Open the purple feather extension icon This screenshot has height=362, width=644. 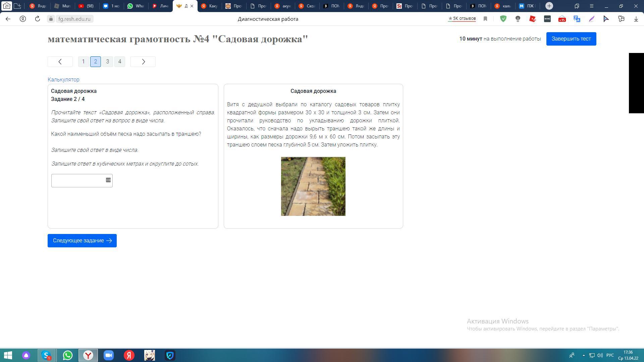tap(592, 19)
